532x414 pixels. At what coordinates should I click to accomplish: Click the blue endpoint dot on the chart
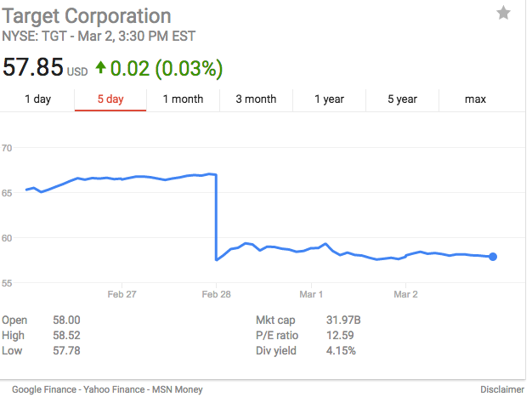pyautogui.click(x=493, y=257)
